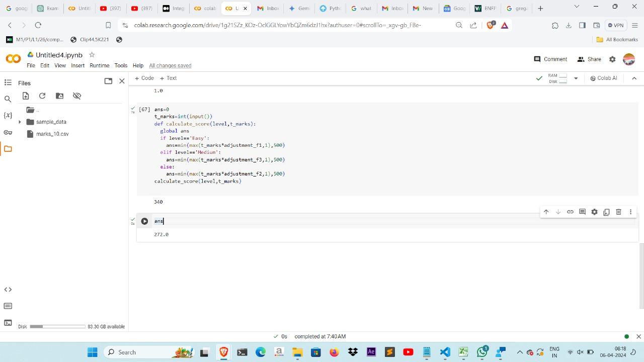644x362 pixels.
Task: Open cell editor settings gear
Action: click(x=594, y=212)
